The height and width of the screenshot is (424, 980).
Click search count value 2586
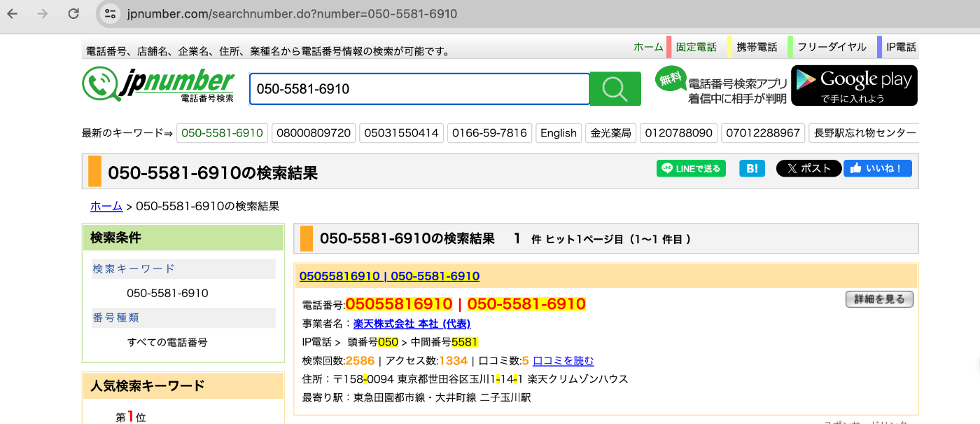click(360, 361)
